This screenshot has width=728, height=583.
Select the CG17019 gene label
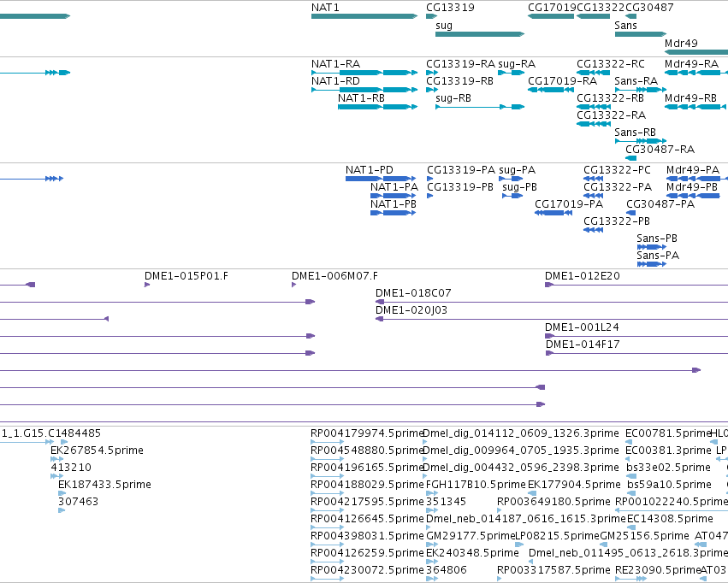(552, 8)
